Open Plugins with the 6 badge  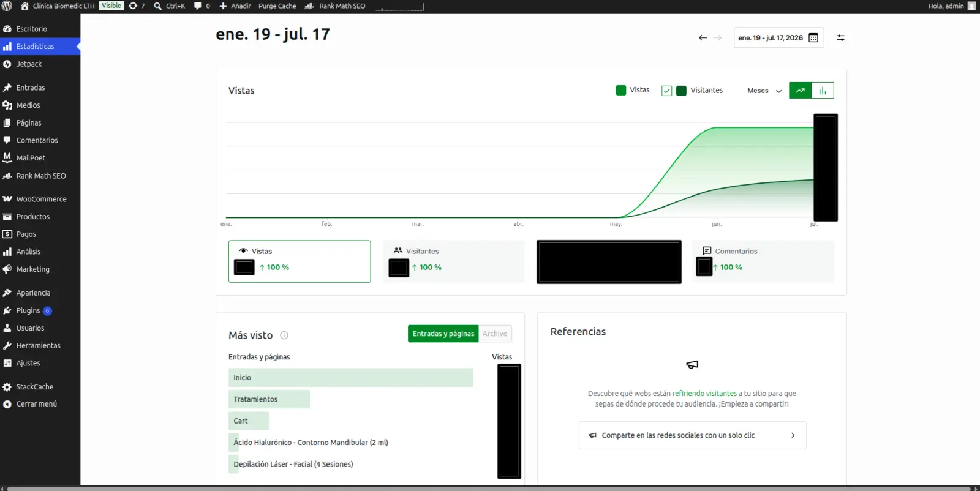click(40, 310)
